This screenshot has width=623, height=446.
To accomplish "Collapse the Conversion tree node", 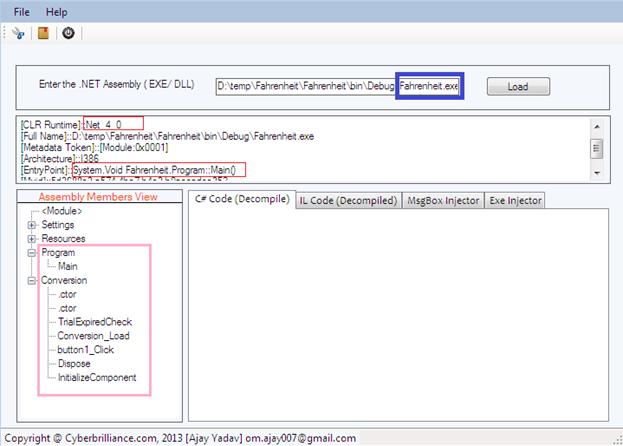I will point(32,281).
